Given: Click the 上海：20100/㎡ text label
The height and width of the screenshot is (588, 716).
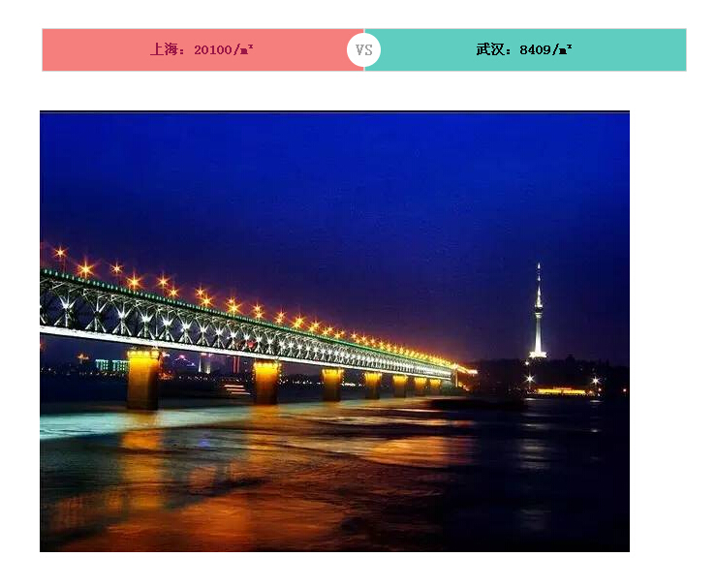Looking at the screenshot, I should (202, 49).
